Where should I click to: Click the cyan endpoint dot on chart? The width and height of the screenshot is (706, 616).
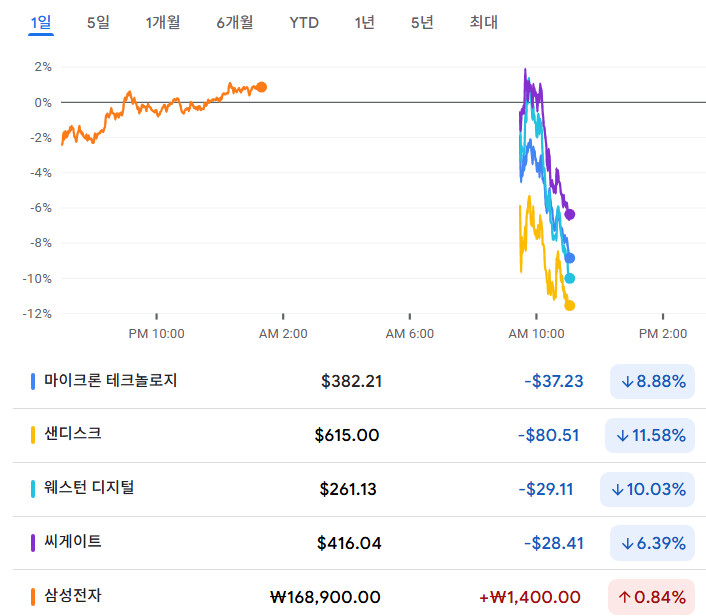[x=570, y=278]
